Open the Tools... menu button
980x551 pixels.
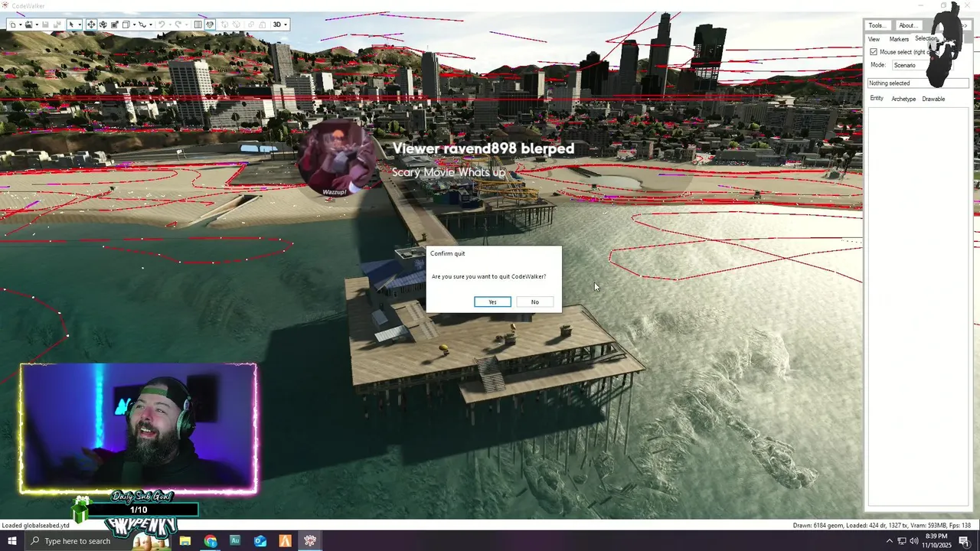point(877,25)
